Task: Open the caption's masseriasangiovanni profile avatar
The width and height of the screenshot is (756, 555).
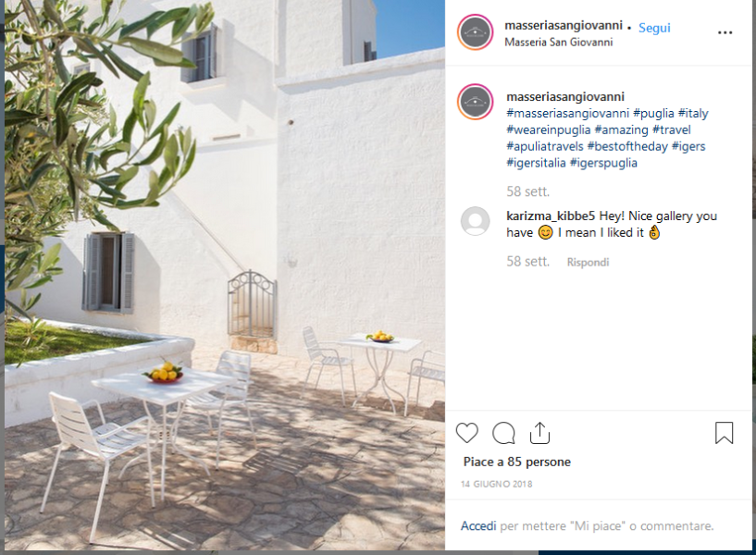Action: pos(475,102)
